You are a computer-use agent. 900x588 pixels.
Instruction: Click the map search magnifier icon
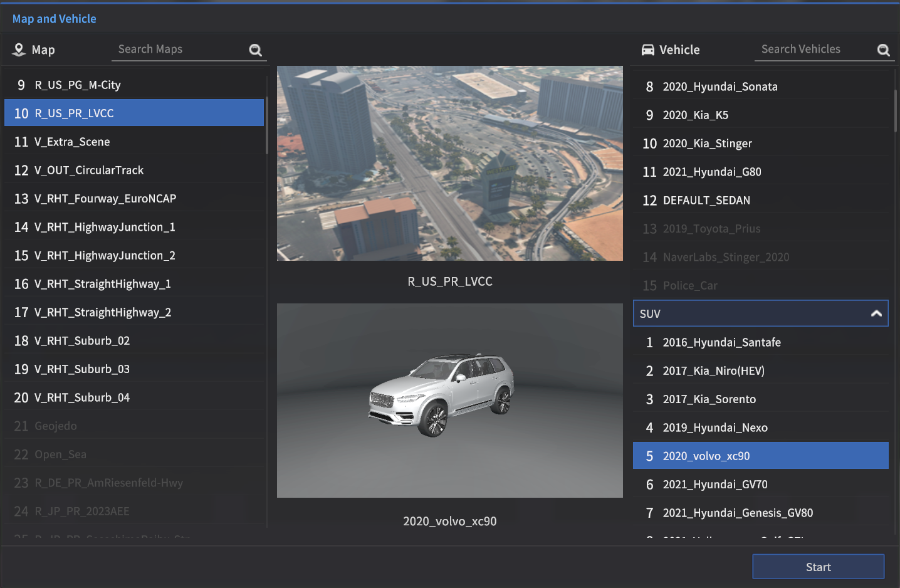255,50
